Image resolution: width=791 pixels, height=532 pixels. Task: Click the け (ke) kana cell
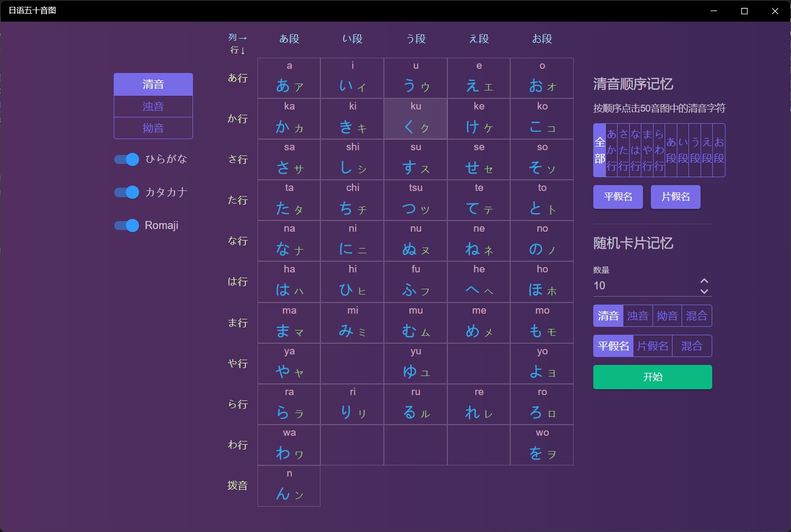(479, 119)
